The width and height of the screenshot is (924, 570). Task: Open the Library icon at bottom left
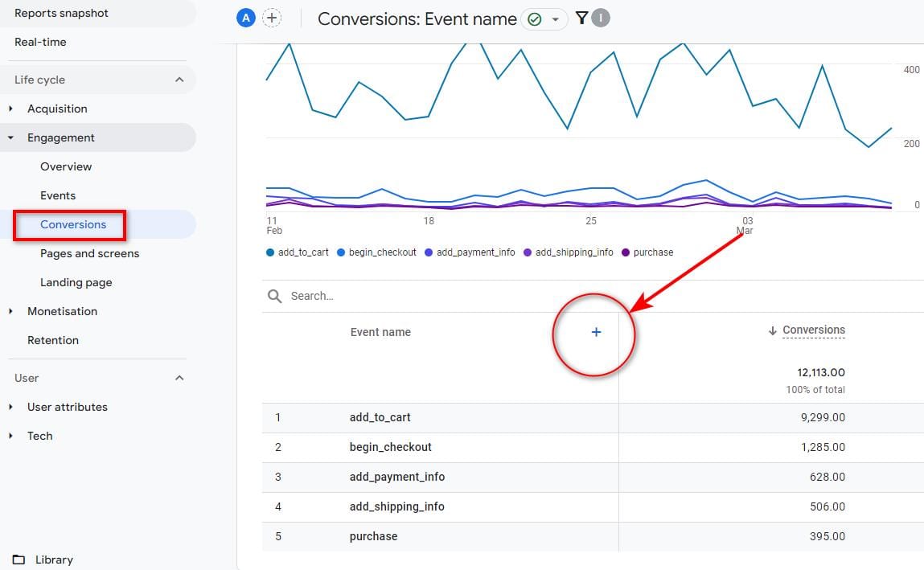[x=18, y=560]
